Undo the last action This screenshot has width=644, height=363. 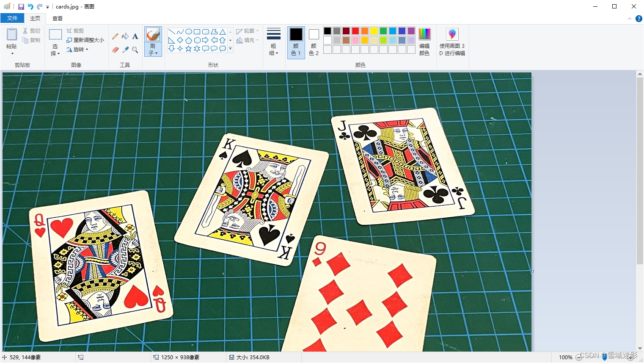[x=30, y=7]
